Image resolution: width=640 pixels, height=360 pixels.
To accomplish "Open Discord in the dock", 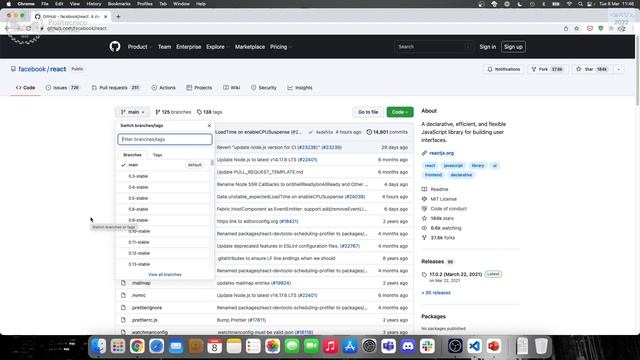I will 408,346.
